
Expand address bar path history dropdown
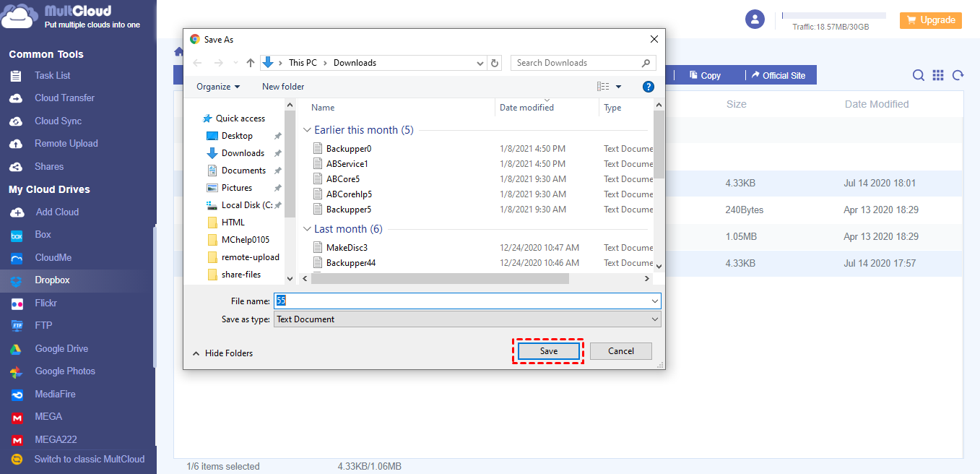tap(482, 63)
